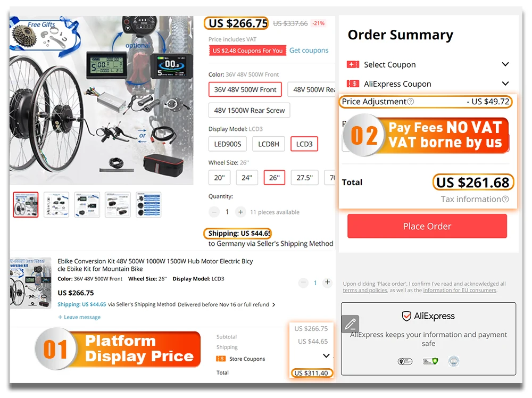Open the Get coupons link

coord(309,51)
